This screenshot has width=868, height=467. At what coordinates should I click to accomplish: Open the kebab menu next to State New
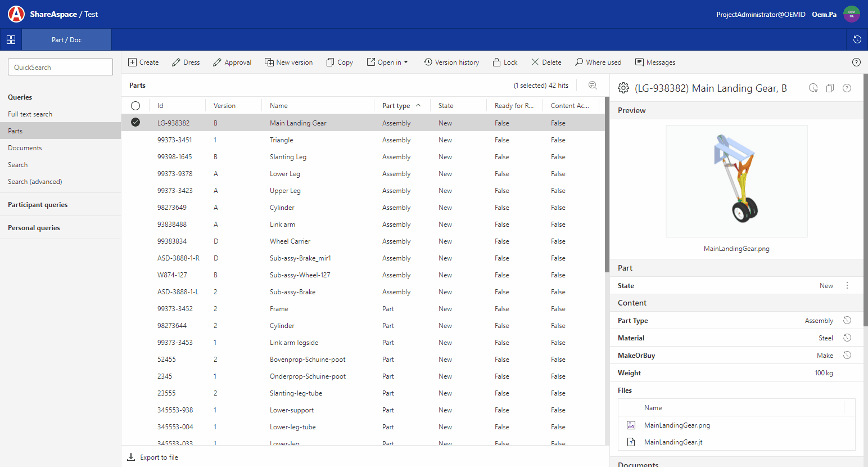pos(847,285)
